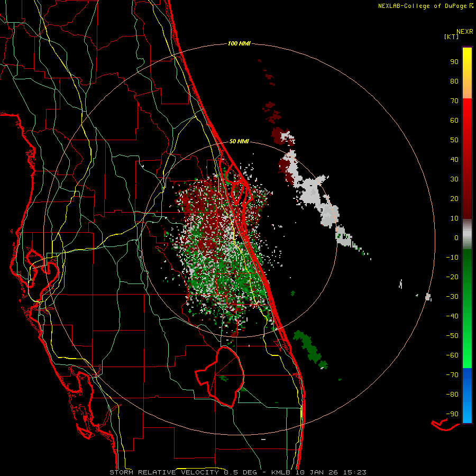Click the -10 scale value
This screenshot has height=476, width=476.
[x=452, y=258]
